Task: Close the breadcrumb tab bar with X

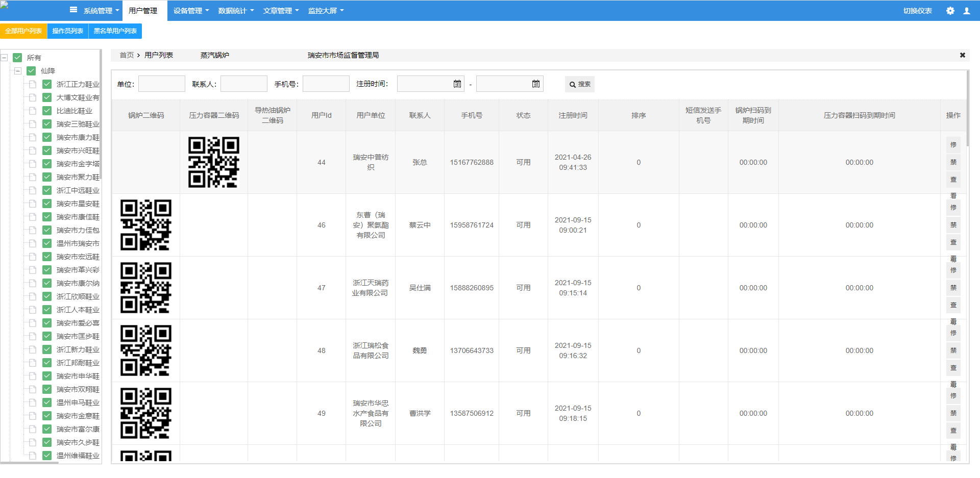Action: point(962,55)
